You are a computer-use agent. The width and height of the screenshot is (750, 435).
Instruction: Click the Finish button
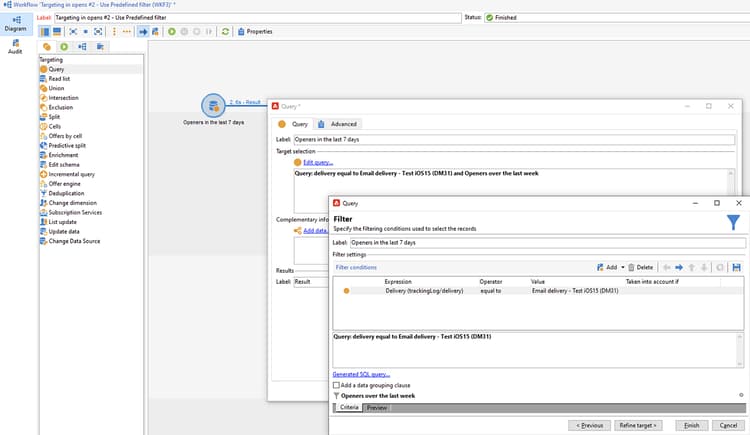(692, 425)
